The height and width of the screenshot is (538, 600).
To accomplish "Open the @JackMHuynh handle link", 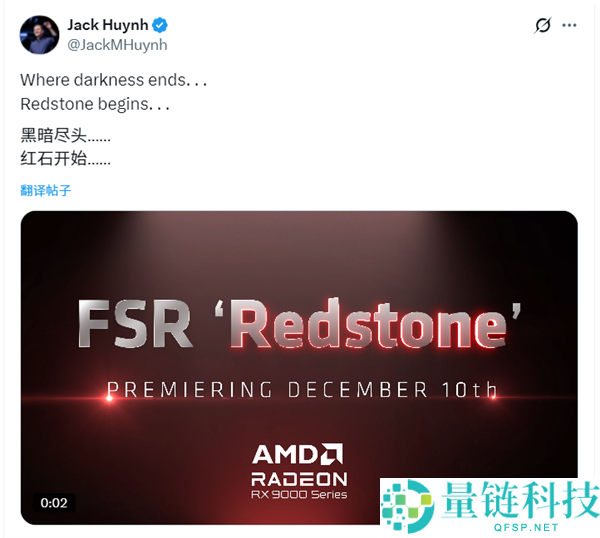I will tap(117, 45).
